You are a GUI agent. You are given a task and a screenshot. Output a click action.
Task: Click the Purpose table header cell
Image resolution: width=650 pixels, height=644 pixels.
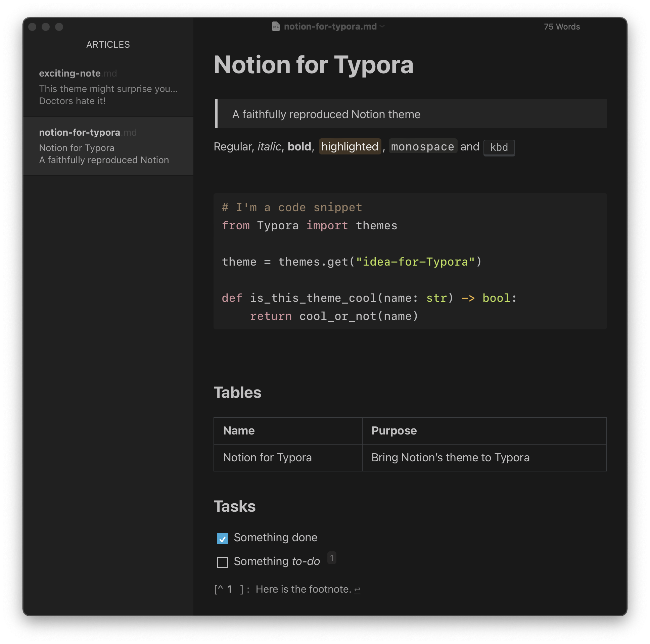(x=394, y=431)
